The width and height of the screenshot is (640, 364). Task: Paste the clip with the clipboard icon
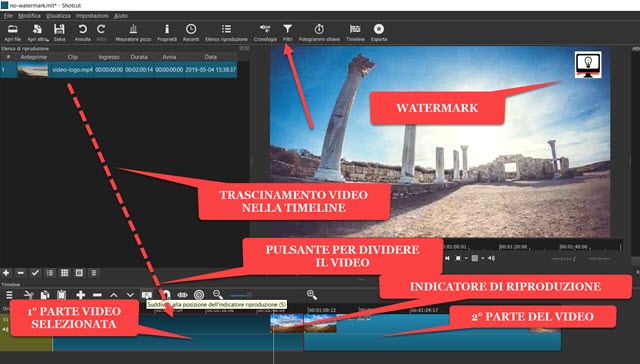pyautogui.click(x=61, y=295)
